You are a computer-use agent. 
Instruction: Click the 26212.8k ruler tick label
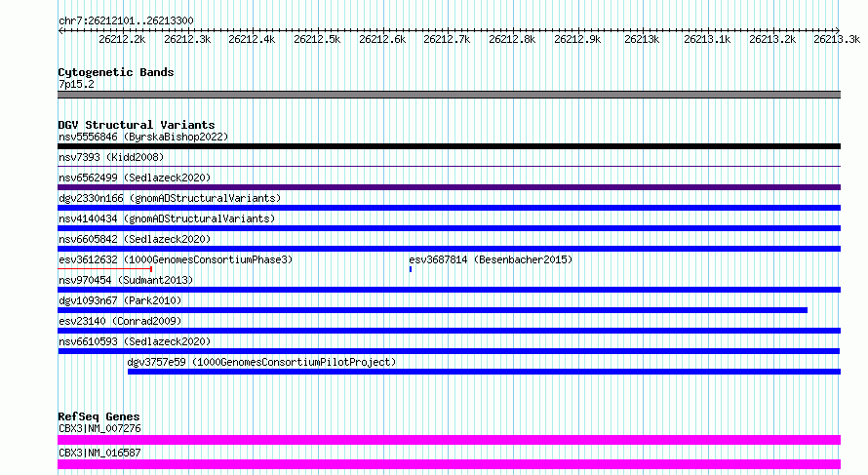(512, 39)
